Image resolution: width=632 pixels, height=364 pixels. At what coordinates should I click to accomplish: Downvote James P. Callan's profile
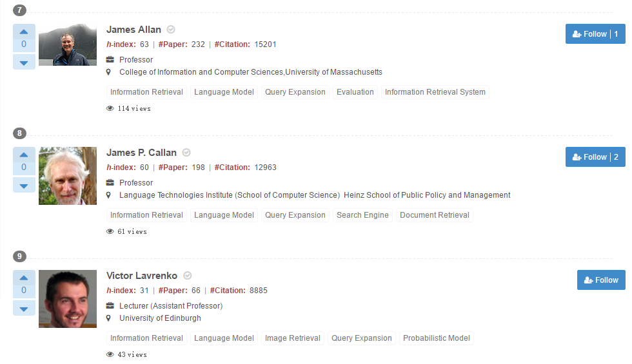tap(24, 186)
